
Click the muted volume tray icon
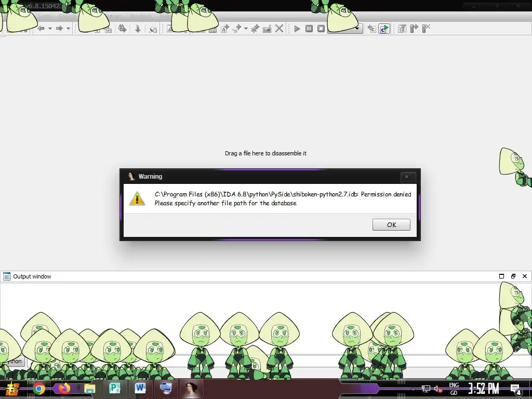tap(438, 389)
